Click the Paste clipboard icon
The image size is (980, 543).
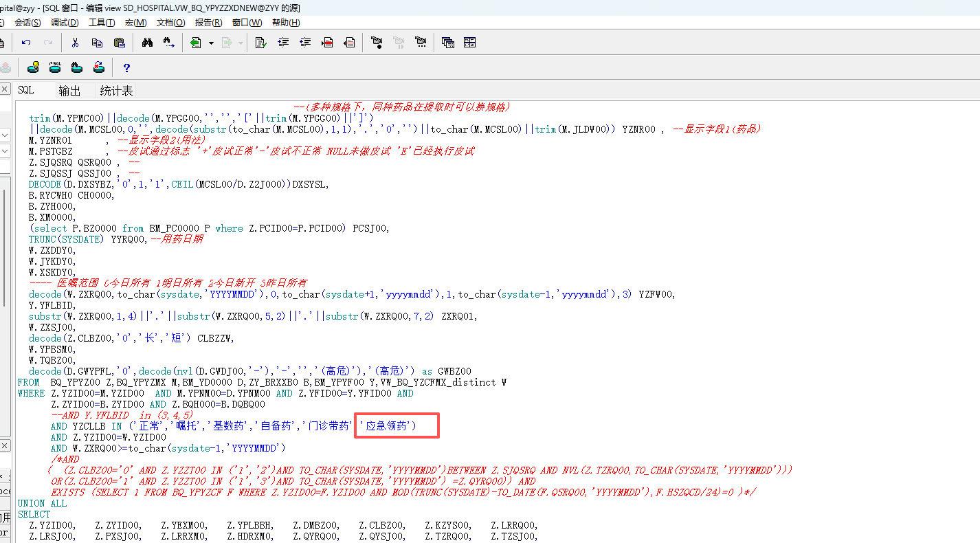click(x=119, y=43)
